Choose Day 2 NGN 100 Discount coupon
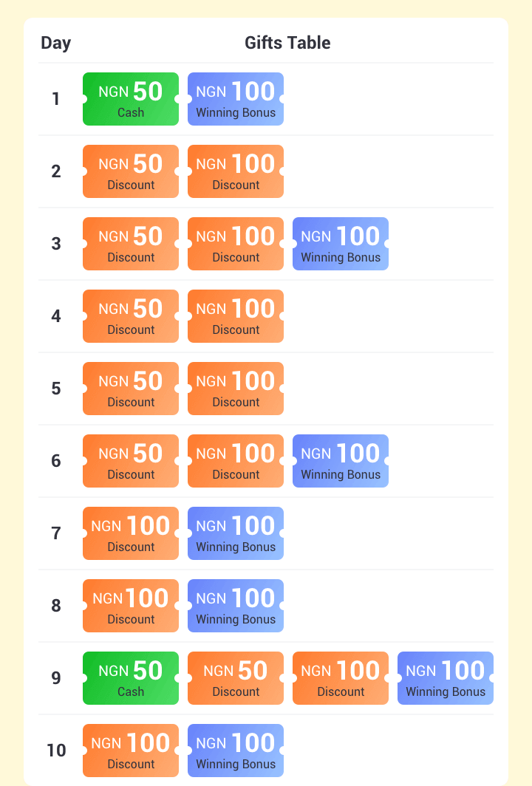 [x=236, y=171]
